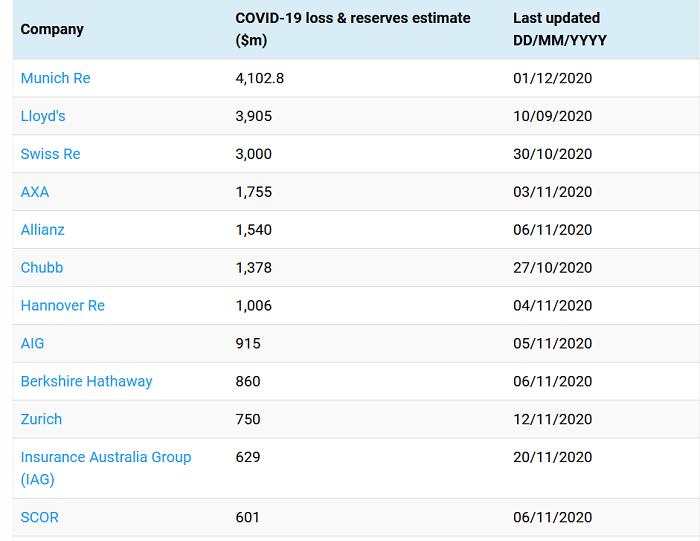Image resolution: width=700 pixels, height=541 pixels.
Task: Select Allianz's date 06/11/2020
Action: click(552, 230)
